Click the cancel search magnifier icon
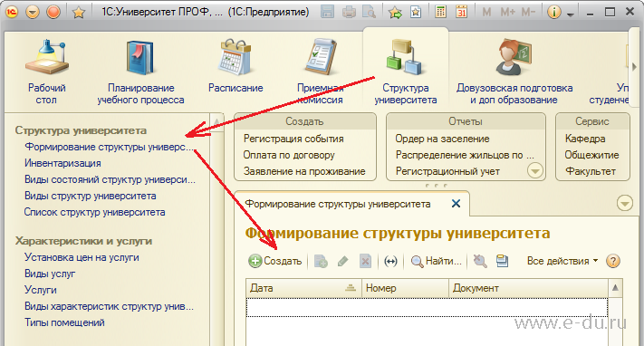Screen dimensions: 644x346 pyautogui.click(x=480, y=261)
